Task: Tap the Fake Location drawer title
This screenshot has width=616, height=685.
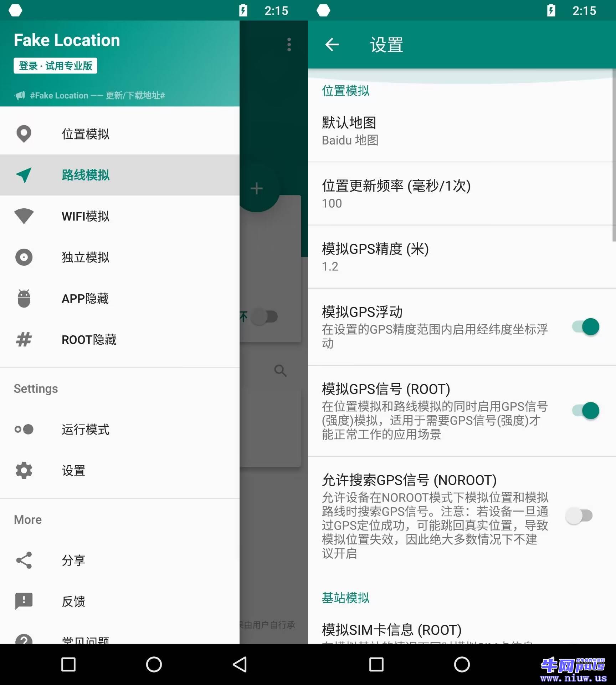Action: click(67, 40)
